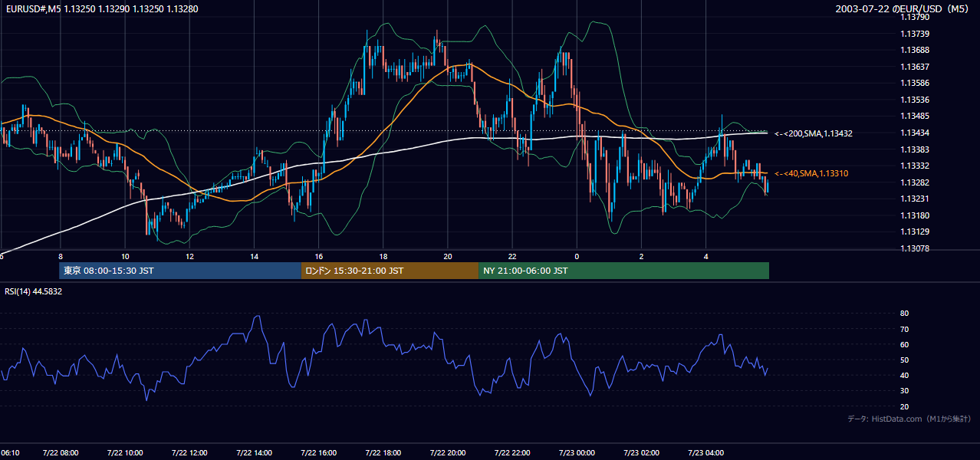Click price axis value 1.13485
Screen dimensions: 980x460
916,117
